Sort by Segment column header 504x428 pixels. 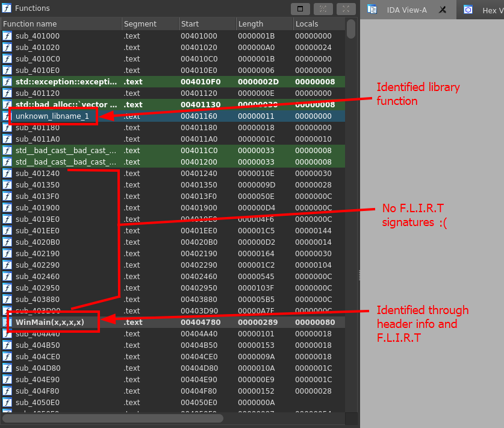[150, 24]
